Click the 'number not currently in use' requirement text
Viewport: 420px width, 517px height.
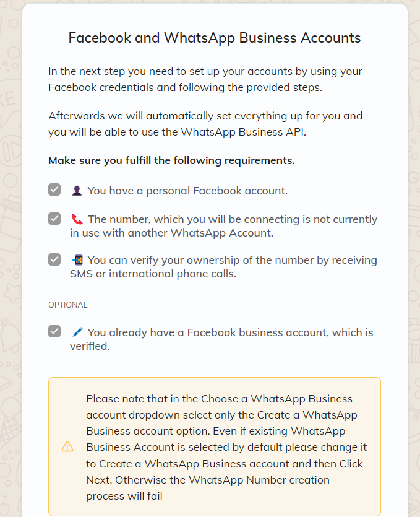[224, 226]
